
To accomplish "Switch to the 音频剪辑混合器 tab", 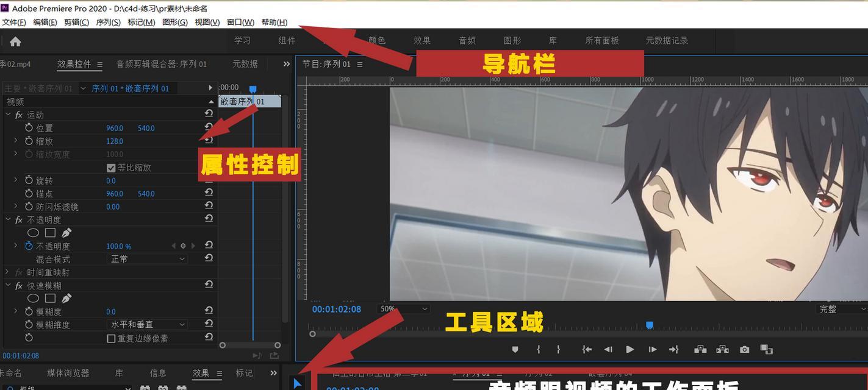I will 161,64.
